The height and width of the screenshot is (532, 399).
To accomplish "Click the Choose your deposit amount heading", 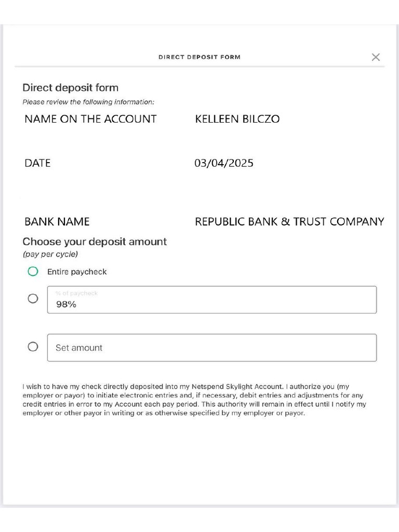I will (x=95, y=242).
